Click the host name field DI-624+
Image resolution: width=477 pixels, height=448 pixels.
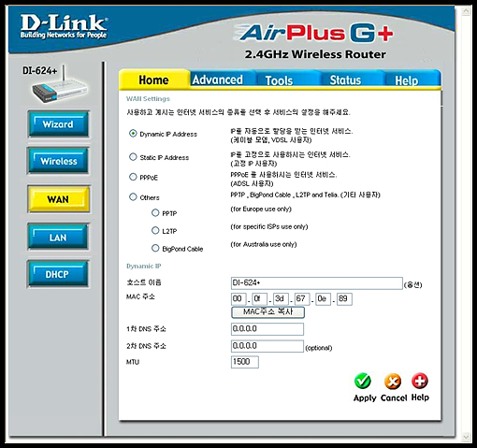point(317,283)
